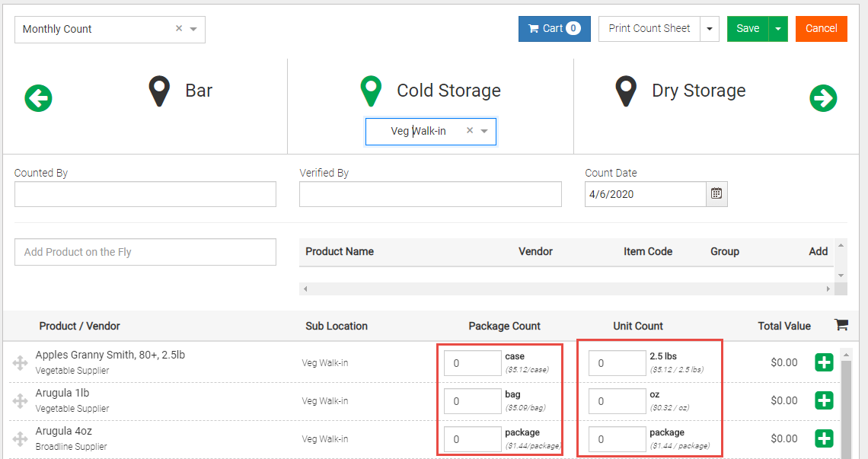
Task: Clear the Veg Walk-in sub location selection
Action: click(470, 131)
